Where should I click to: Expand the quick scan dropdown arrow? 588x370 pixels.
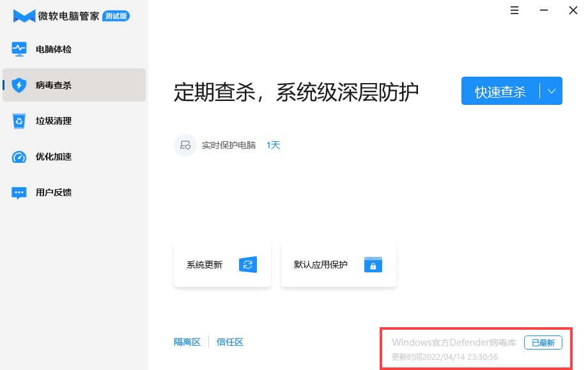tap(552, 91)
